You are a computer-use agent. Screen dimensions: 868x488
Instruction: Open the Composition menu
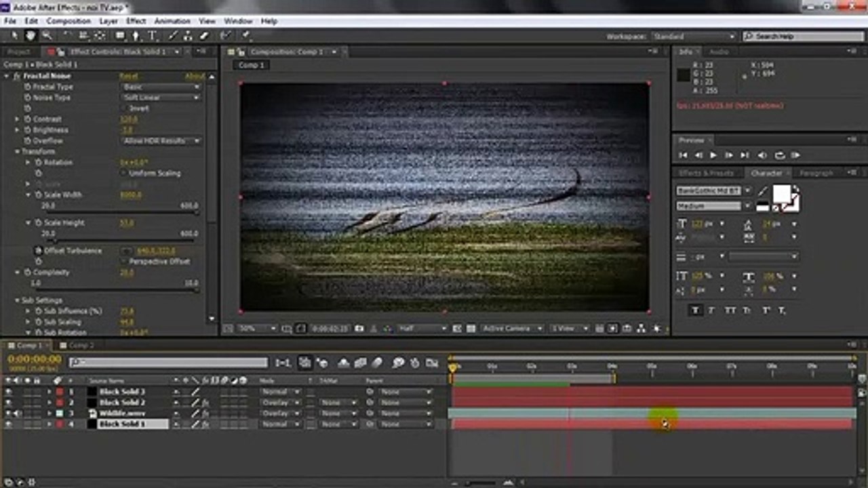tap(68, 21)
